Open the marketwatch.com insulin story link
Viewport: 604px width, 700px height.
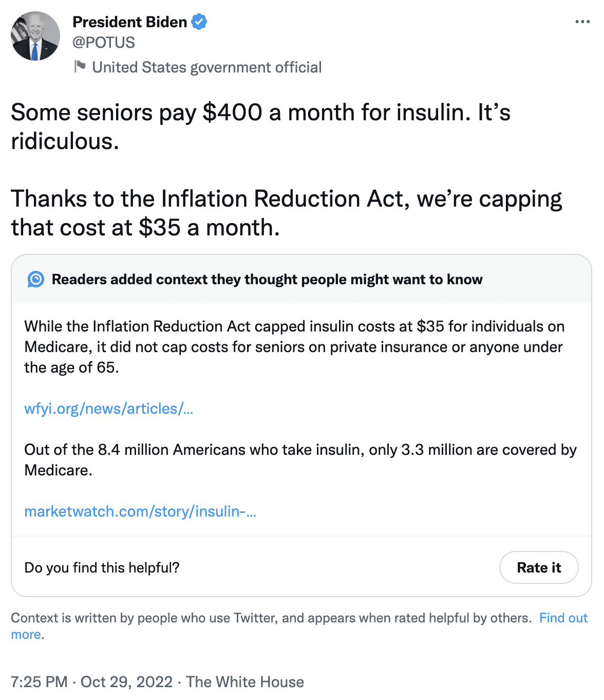click(140, 511)
